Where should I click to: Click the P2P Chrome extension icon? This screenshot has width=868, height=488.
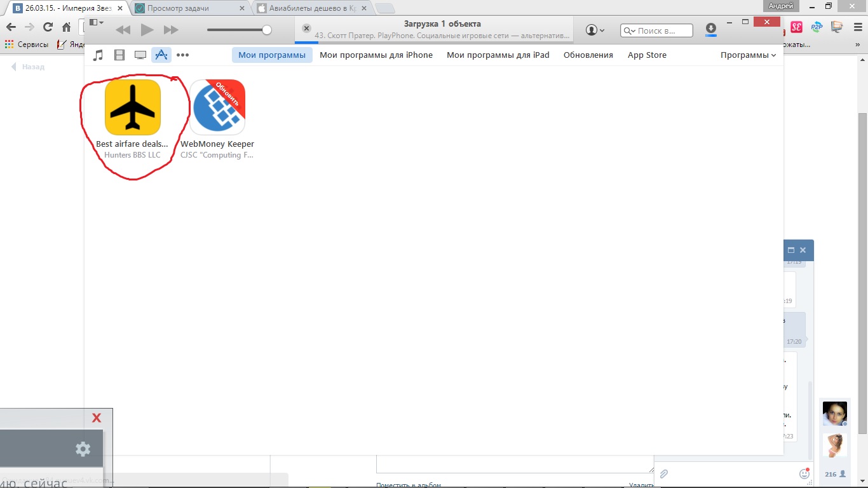tap(817, 27)
